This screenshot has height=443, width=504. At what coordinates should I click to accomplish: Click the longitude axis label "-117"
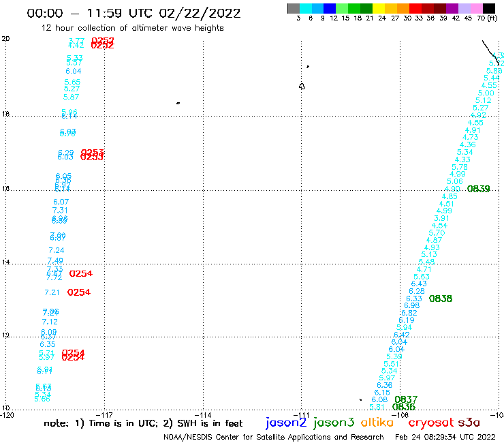point(104,415)
